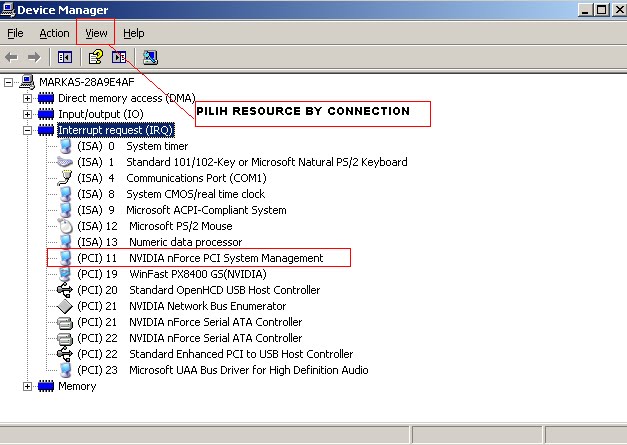The width and height of the screenshot is (627, 445).
Task: Select Standard Enhanced PCI to USB text
Action: tap(215, 354)
